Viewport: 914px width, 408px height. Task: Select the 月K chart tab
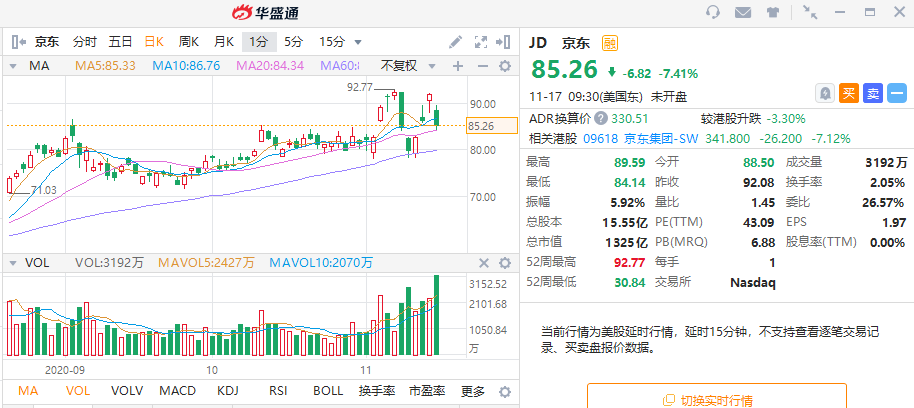[x=224, y=42]
